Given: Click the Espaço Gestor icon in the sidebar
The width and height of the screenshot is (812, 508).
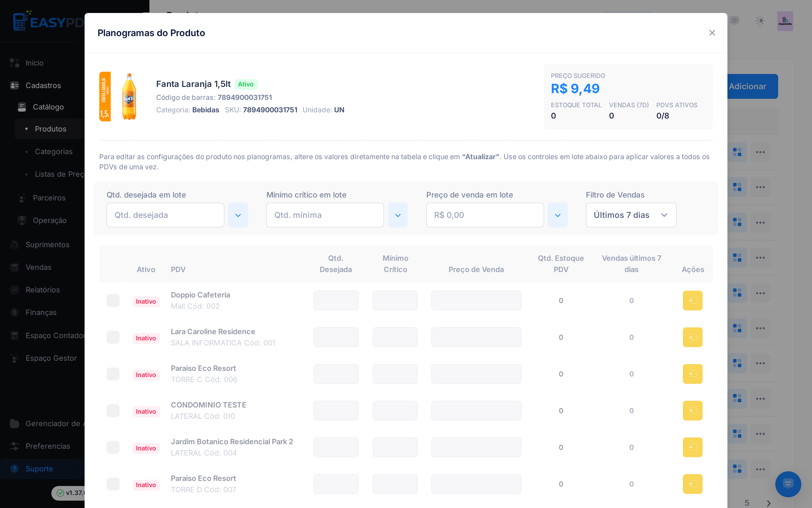Looking at the screenshot, I should tap(14, 358).
